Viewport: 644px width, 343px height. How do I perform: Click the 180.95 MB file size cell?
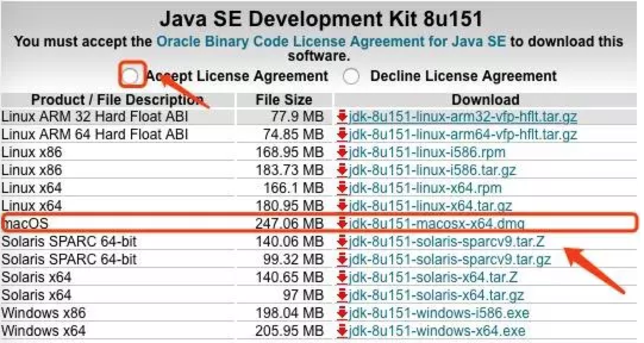click(284, 206)
